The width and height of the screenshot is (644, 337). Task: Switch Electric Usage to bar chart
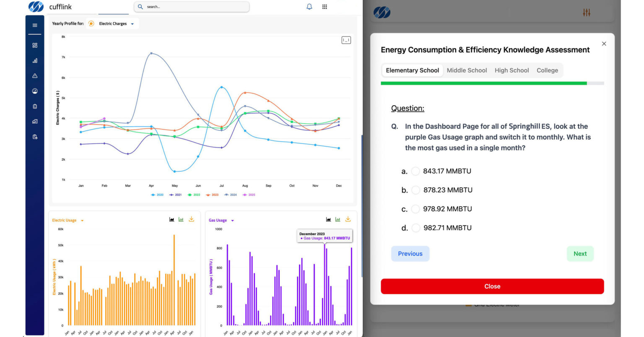tap(181, 220)
